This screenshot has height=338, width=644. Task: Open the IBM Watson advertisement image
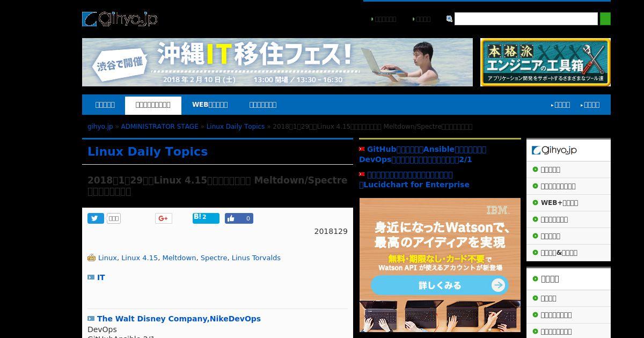pos(440,265)
